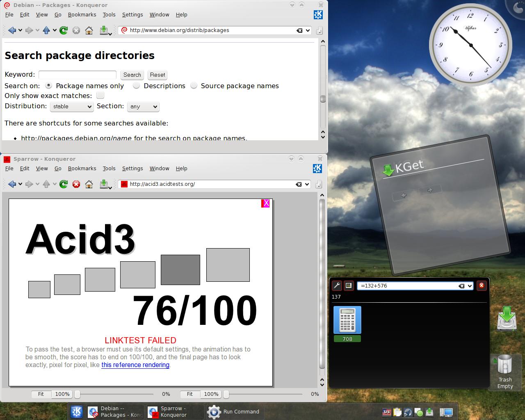Click the left zoom slider handle
Viewport: 525px width, 420px height.
(x=77, y=394)
